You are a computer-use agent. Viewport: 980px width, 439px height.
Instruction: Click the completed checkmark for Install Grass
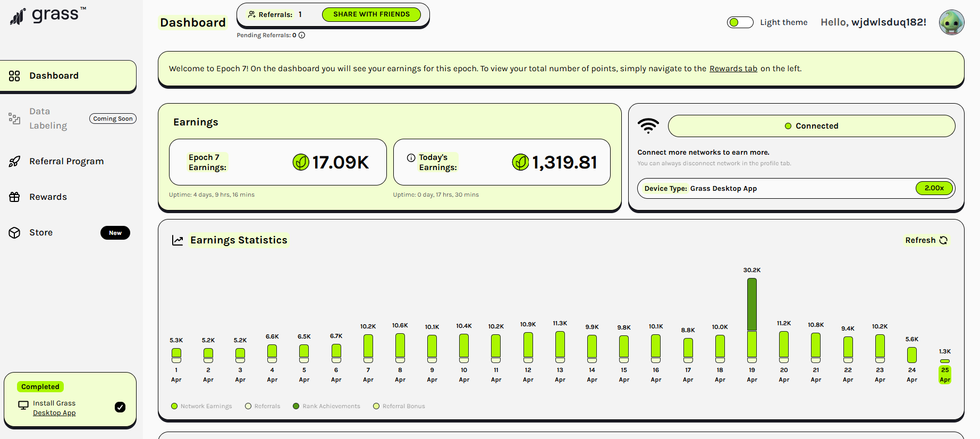(x=120, y=407)
